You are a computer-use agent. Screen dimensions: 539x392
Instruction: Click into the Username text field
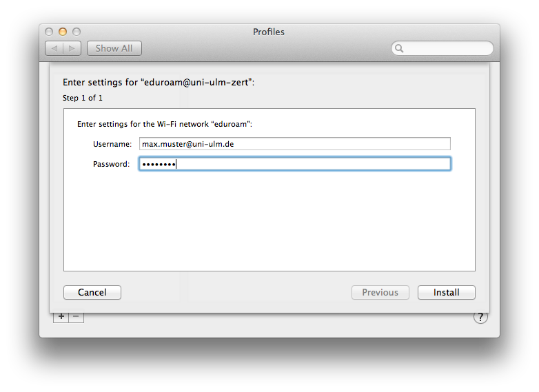[294, 144]
